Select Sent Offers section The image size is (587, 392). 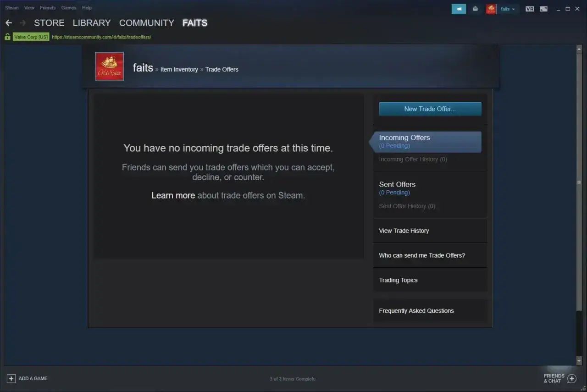pos(397,184)
